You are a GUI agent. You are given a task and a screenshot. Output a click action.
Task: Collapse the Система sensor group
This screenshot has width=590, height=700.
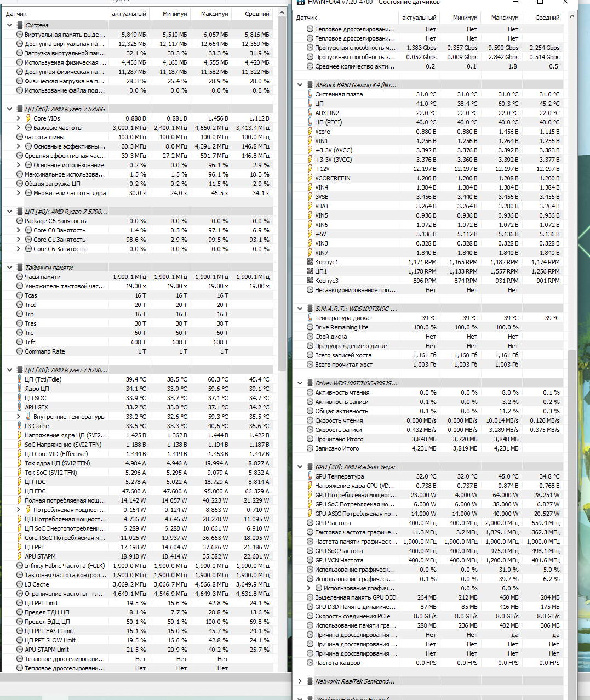point(9,25)
